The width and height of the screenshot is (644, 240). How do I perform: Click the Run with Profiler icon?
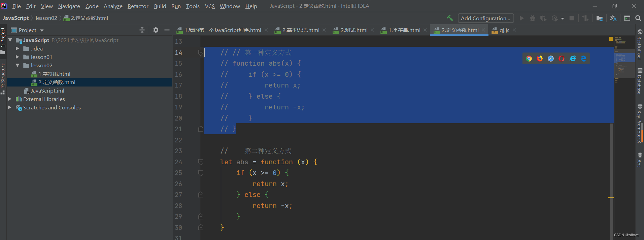[x=554, y=18]
